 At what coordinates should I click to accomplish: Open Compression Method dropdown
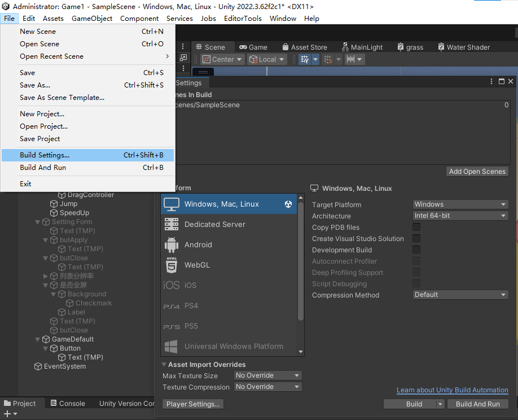point(460,295)
